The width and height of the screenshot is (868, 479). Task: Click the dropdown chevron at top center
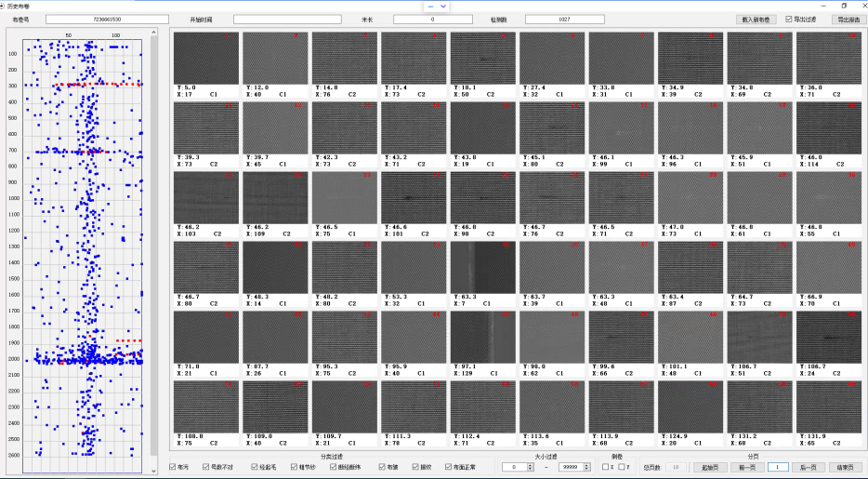click(x=443, y=6)
